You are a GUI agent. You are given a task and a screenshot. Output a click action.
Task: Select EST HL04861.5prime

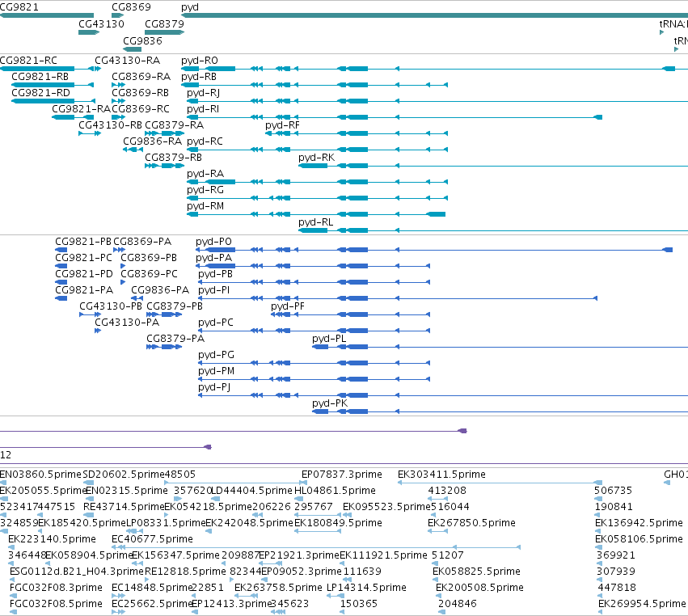[x=335, y=491]
